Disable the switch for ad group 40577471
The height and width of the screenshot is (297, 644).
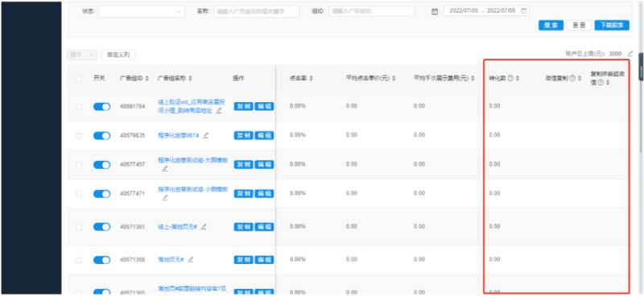pos(102,193)
